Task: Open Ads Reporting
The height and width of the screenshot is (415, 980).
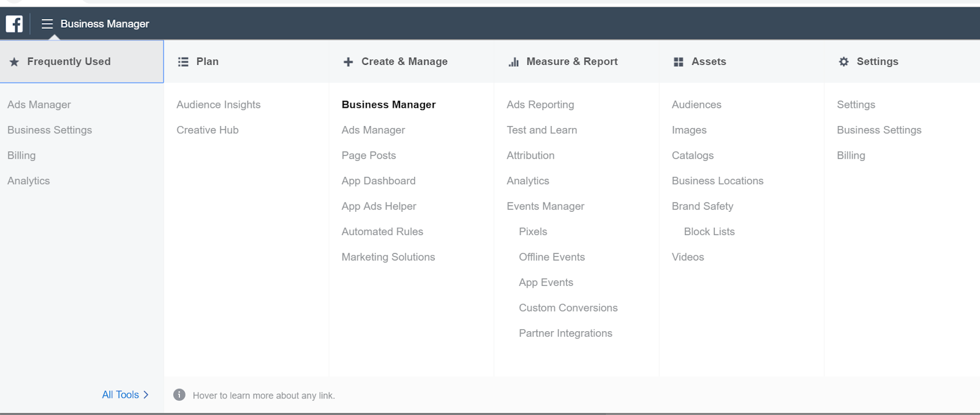Action: [540, 105]
